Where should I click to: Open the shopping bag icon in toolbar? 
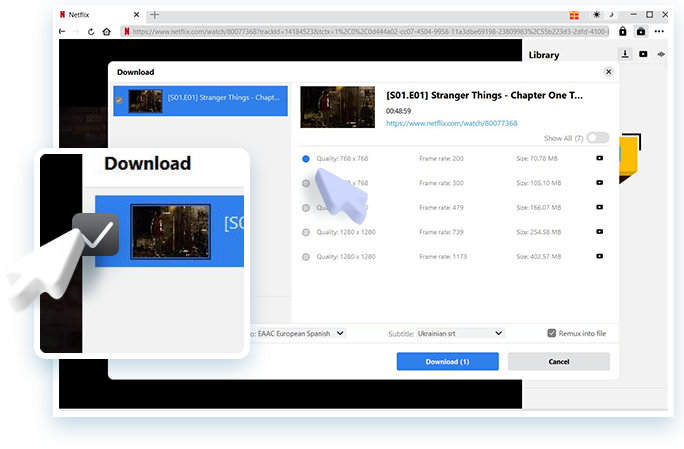click(641, 31)
